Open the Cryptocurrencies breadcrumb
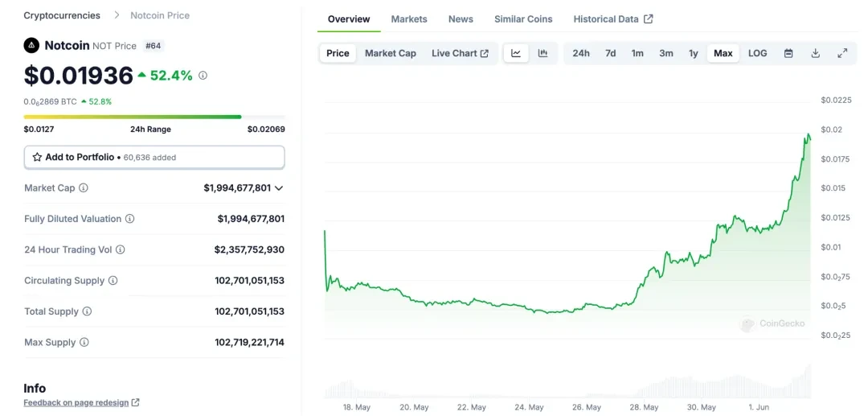The width and height of the screenshot is (868, 416). pos(62,15)
